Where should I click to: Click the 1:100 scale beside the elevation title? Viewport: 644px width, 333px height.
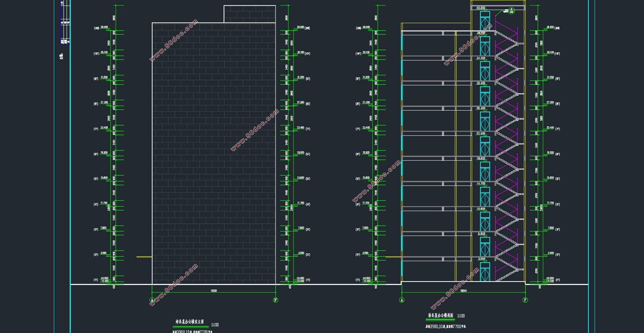[x=215, y=325]
